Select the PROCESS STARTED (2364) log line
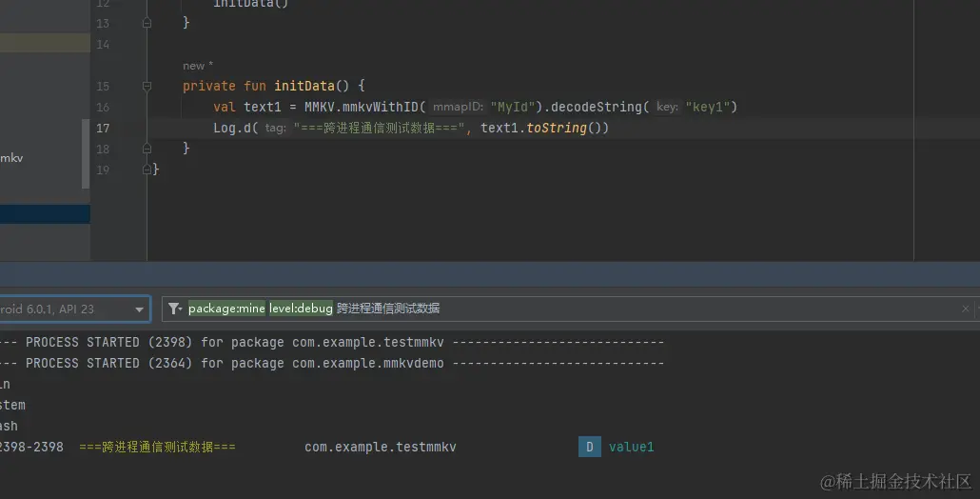Image resolution: width=980 pixels, height=499 pixels. pos(332,364)
